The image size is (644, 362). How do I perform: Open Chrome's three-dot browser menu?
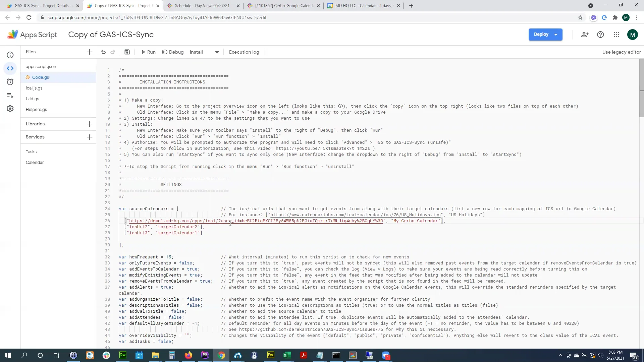[x=637, y=17]
